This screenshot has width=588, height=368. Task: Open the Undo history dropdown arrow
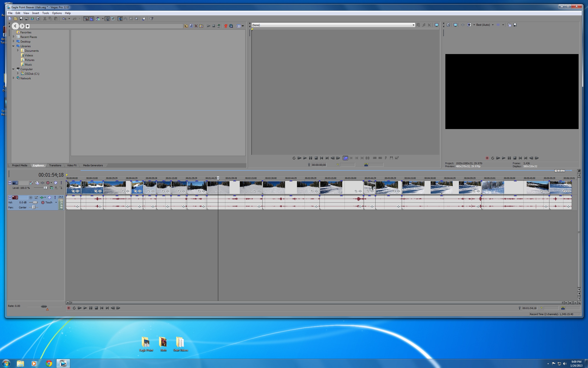(69, 19)
